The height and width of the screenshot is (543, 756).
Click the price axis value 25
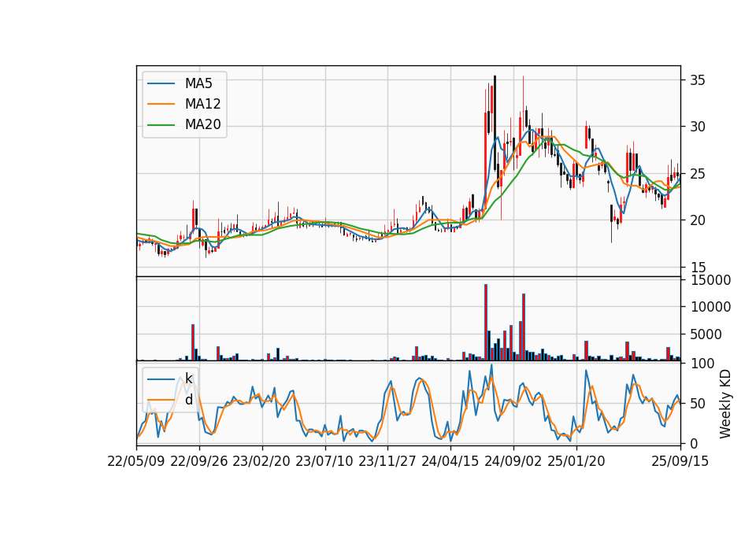tap(697, 173)
